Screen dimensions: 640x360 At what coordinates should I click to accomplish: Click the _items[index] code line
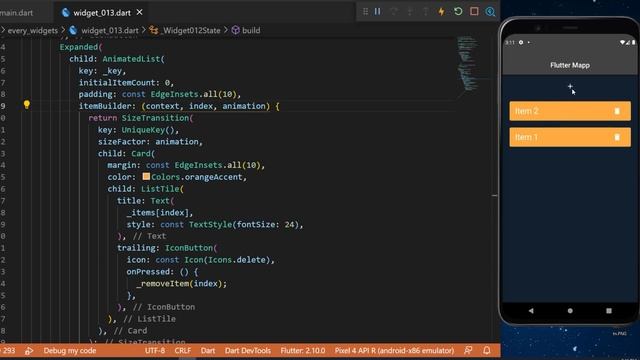160,213
